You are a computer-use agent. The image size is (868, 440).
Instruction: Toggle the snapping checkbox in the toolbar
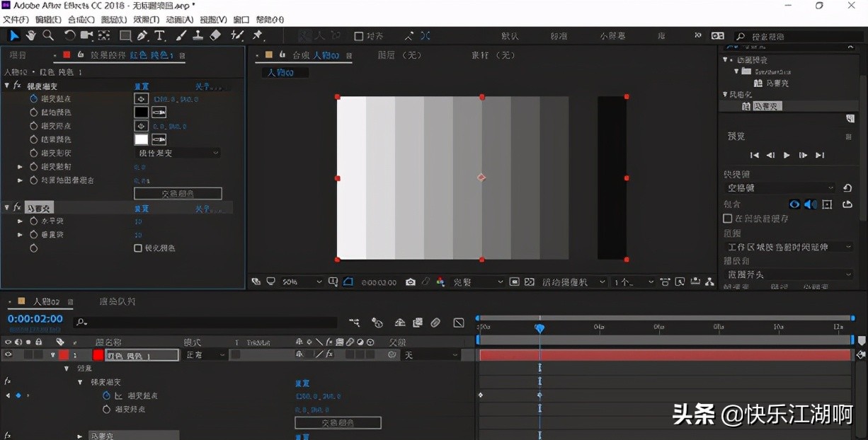[x=358, y=36]
